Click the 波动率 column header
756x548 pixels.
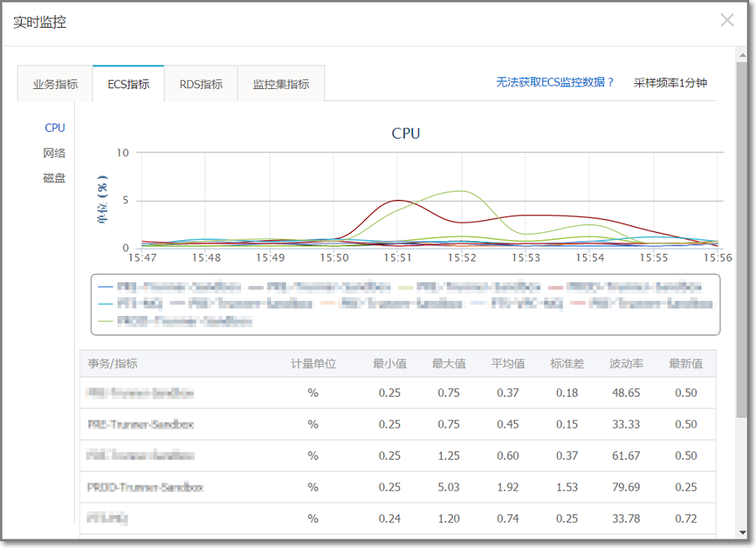coord(627,363)
